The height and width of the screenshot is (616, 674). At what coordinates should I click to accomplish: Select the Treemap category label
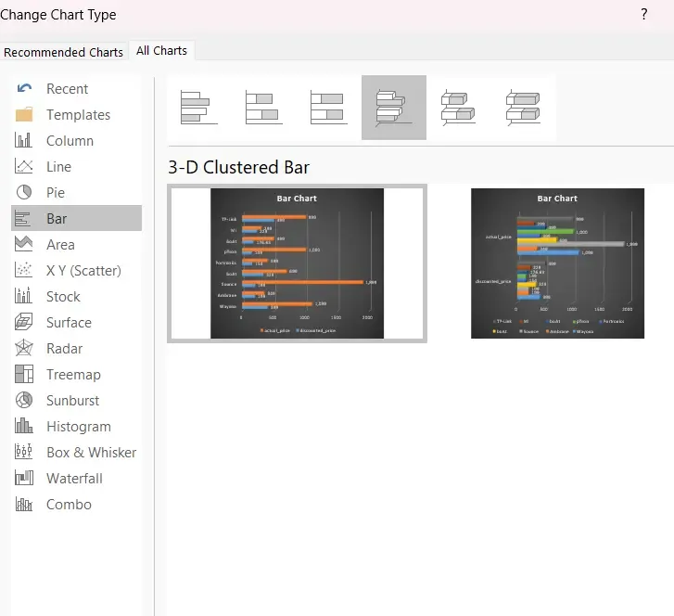point(73,374)
